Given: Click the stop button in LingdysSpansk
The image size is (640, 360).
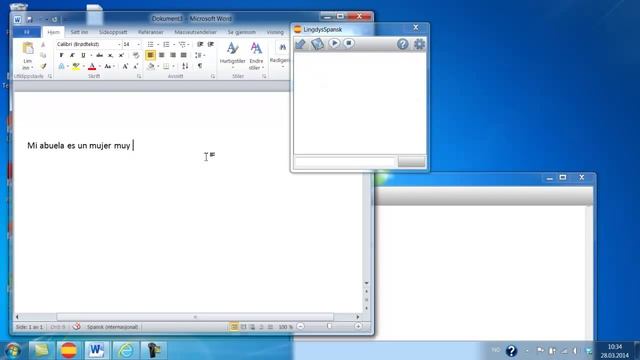Looking at the screenshot, I should 349,43.
